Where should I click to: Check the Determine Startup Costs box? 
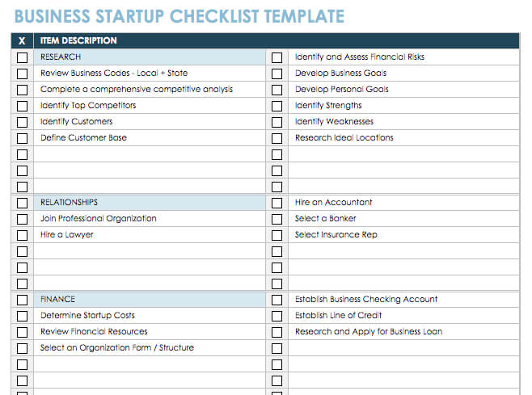point(22,316)
